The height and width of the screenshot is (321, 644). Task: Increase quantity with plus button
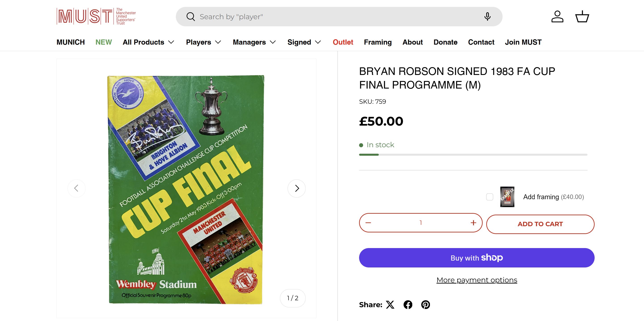pos(473,223)
